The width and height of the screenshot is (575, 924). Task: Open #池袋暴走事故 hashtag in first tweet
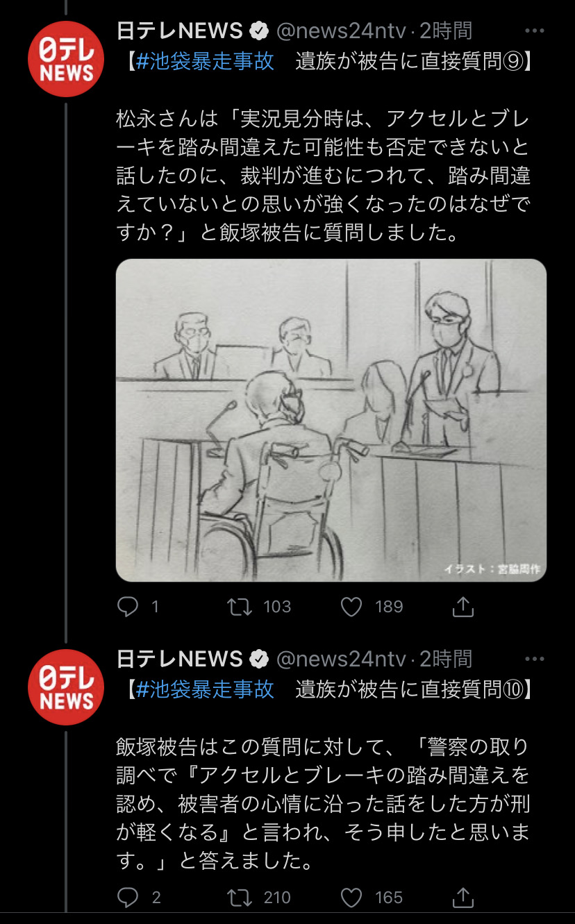click(x=205, y=61)
